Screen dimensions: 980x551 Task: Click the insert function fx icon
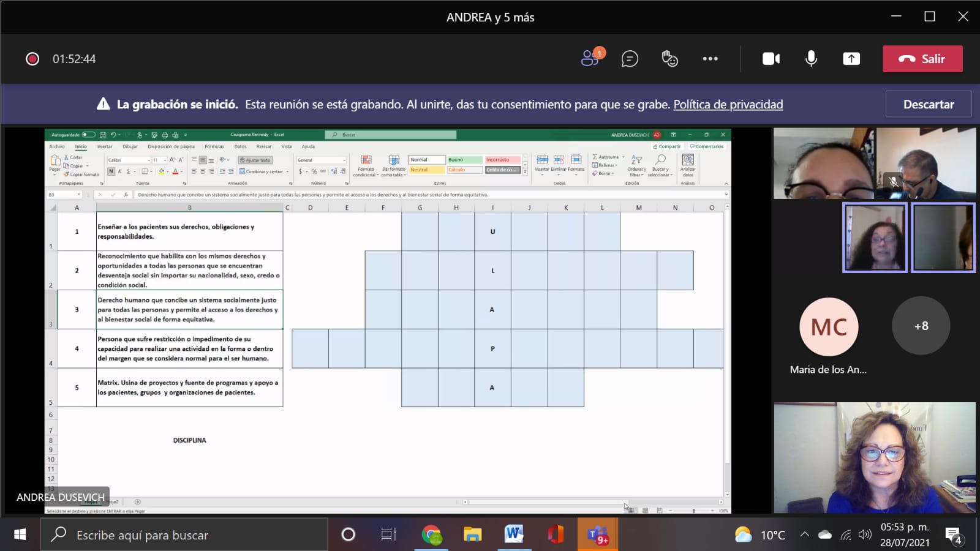click(x=126, y=195)
